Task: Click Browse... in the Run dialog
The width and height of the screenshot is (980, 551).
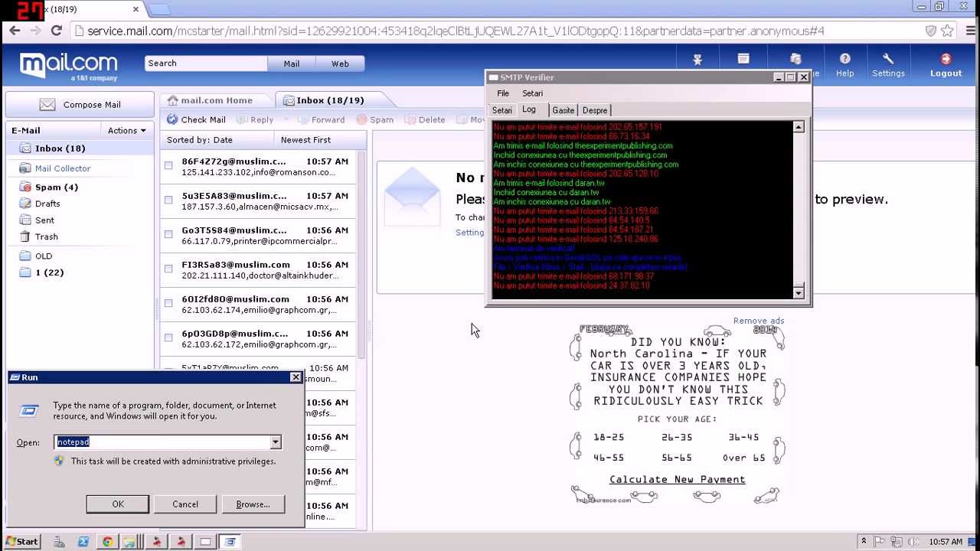Action: 253,504
